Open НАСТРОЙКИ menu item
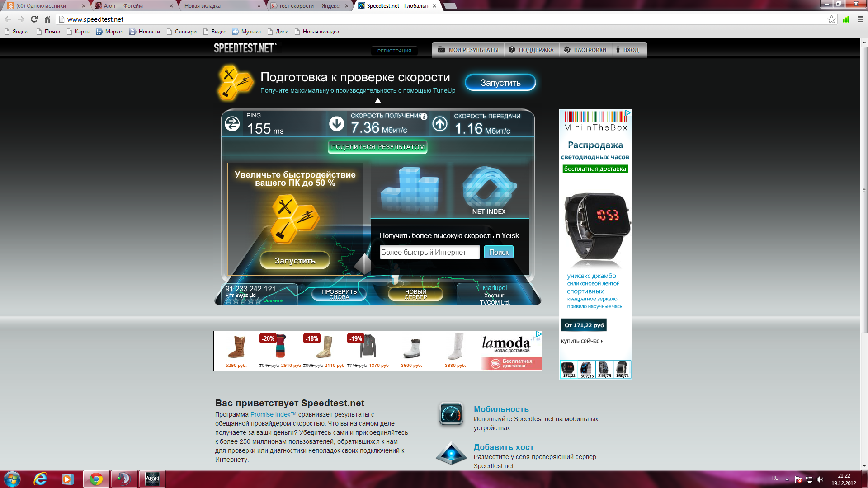The height and width of the screenshot is (488, 868). pos(585,50)
